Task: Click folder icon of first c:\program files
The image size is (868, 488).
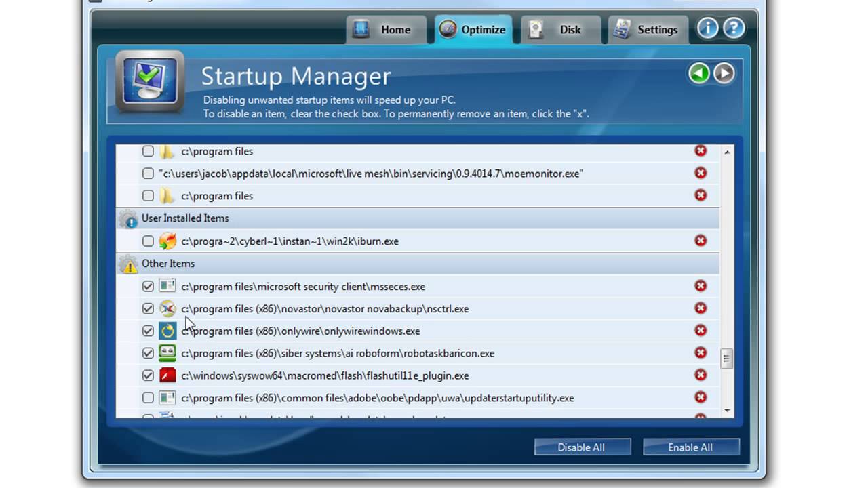Action: (167, 151)
